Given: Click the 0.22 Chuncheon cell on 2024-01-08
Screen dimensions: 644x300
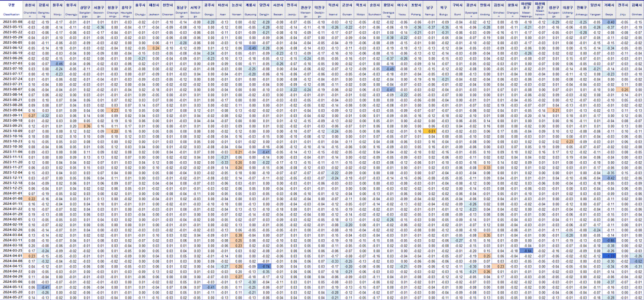Looking at the screenshot, I should click(x=31, y=198).
